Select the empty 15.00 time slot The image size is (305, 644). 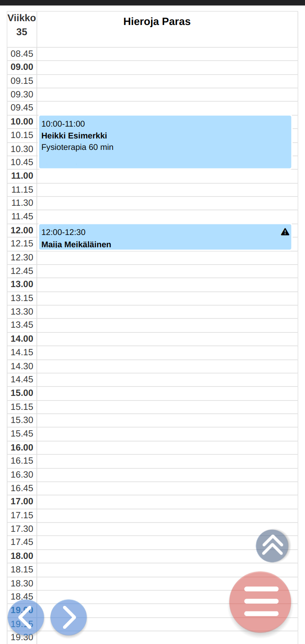(167, 393)
